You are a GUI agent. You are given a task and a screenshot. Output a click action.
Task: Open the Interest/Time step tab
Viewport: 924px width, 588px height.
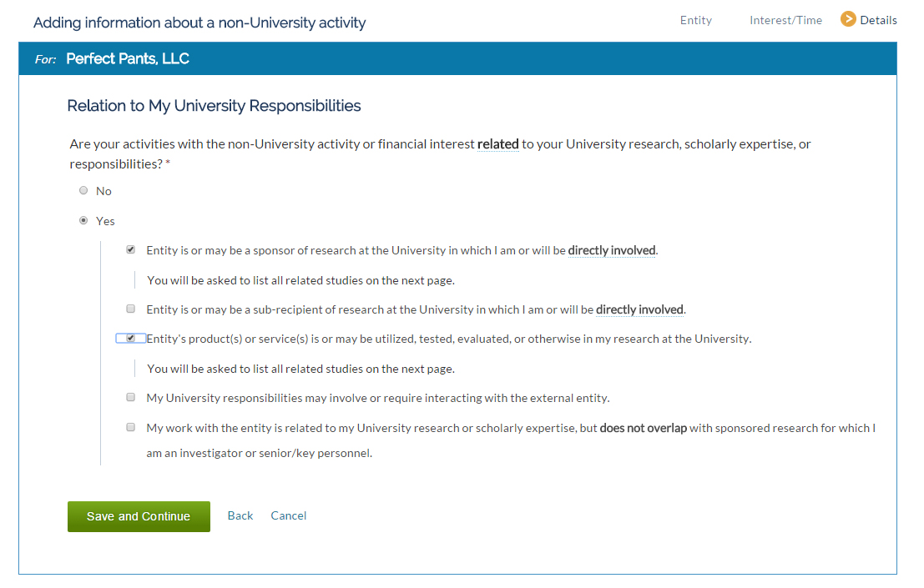[x=785, y=21]
